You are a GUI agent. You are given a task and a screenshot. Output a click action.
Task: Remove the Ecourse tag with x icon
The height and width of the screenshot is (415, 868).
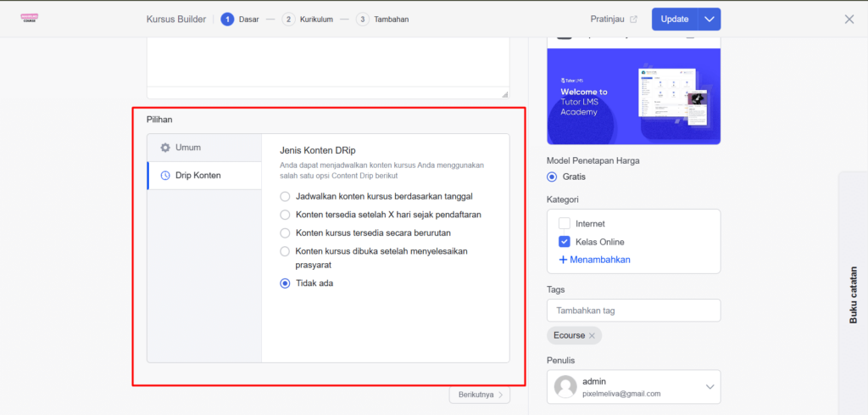(x=592, y=335)
